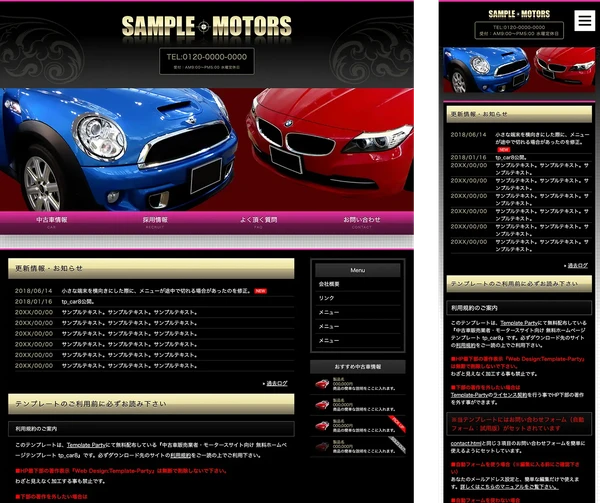Open the 利用規約 link in mobile preview
This screenshot has width=600, height=503.
(x=465, y=345)
